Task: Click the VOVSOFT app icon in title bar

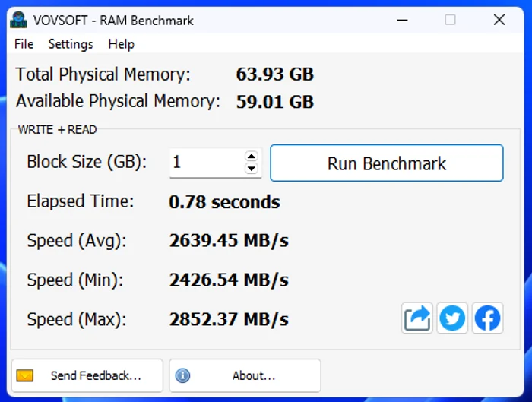Action: coord(18,20)
